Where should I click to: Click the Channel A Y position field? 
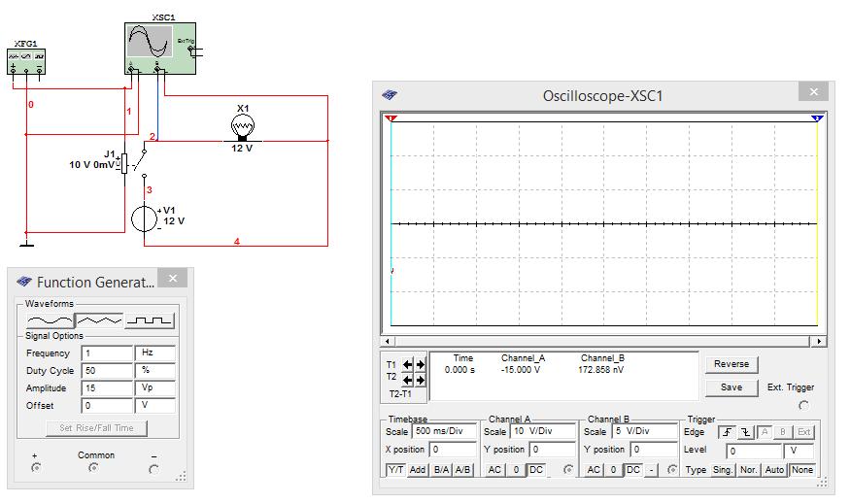click(x=553, y=450)
